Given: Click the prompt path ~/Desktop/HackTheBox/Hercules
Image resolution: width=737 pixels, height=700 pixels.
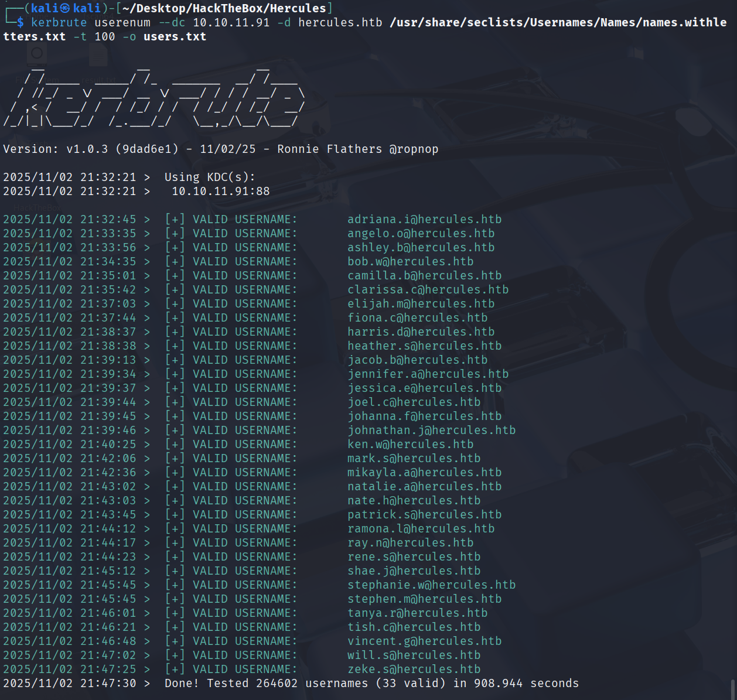Looking at the screenshot, I should 224,9.
